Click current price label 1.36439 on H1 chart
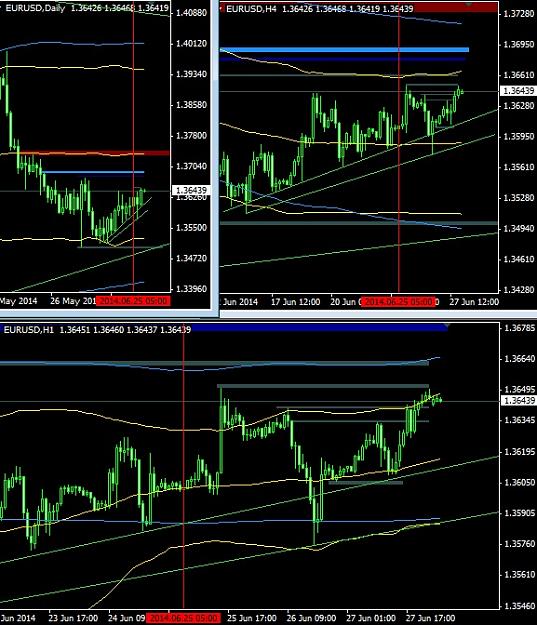537x625 pixels. coord(519,400)
